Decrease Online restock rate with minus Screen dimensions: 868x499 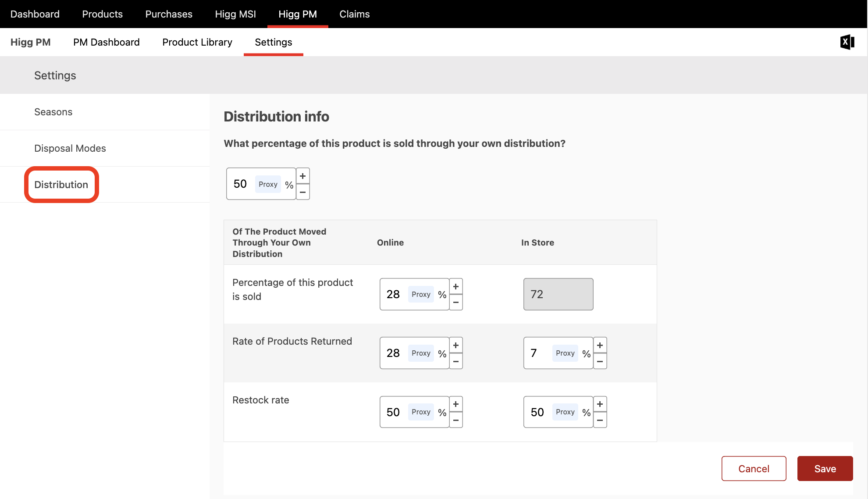click(x=456, y=420)
